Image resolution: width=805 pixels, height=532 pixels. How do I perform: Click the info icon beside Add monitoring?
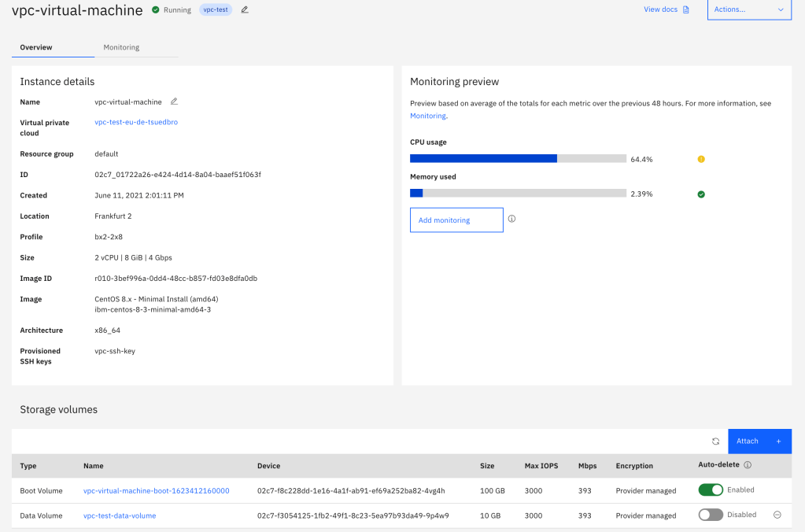[511, 219]
